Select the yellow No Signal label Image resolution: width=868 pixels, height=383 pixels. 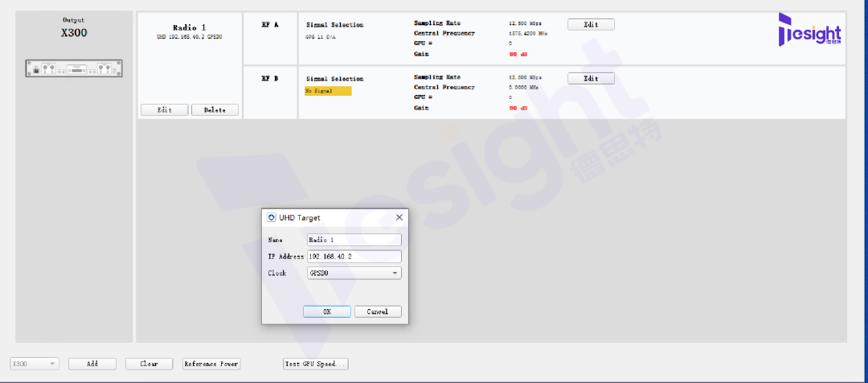tap(328, 91)
